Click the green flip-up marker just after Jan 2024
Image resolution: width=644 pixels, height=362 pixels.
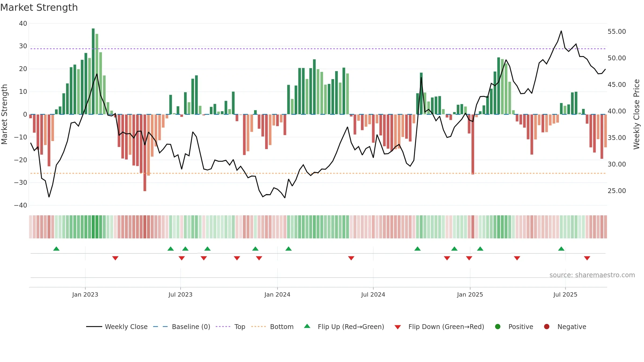click(x=288, y=249)
